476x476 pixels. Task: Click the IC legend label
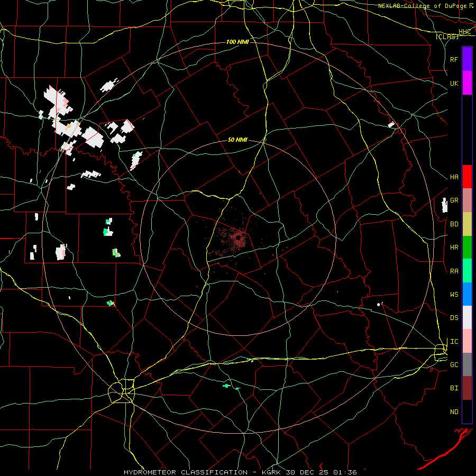coord(454,342)
